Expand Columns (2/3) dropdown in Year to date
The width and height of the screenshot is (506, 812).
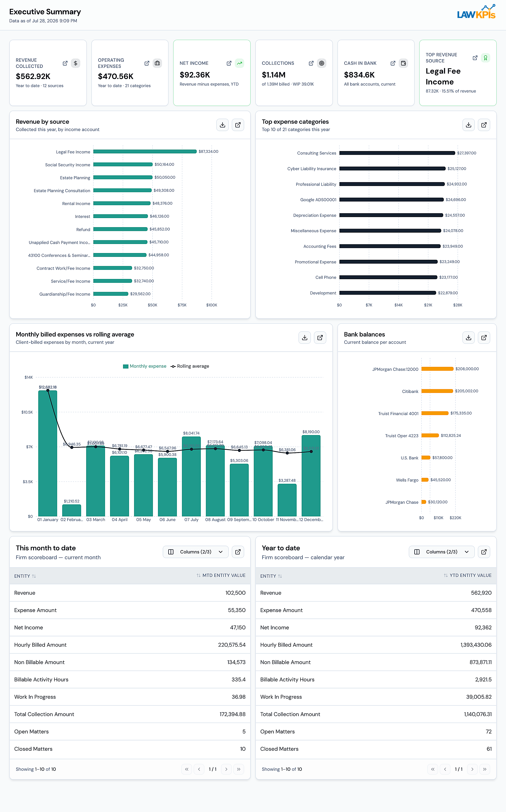[x=441, y=552]
